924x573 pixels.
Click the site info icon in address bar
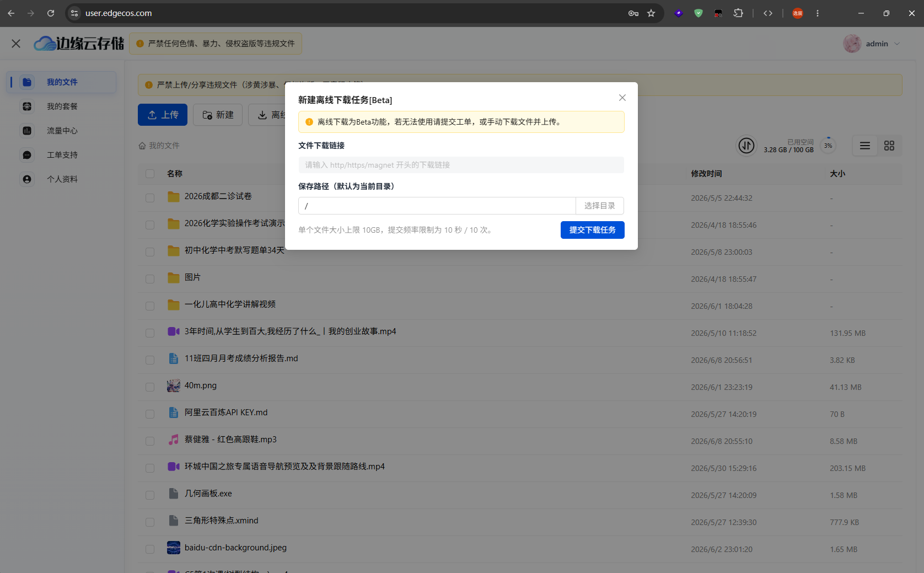[x=74, y=13]
